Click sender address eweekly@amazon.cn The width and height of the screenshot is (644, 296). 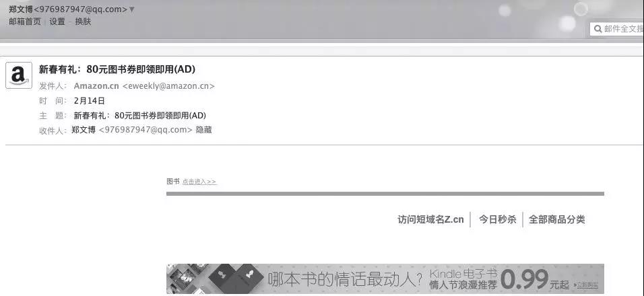pos(168,86)
